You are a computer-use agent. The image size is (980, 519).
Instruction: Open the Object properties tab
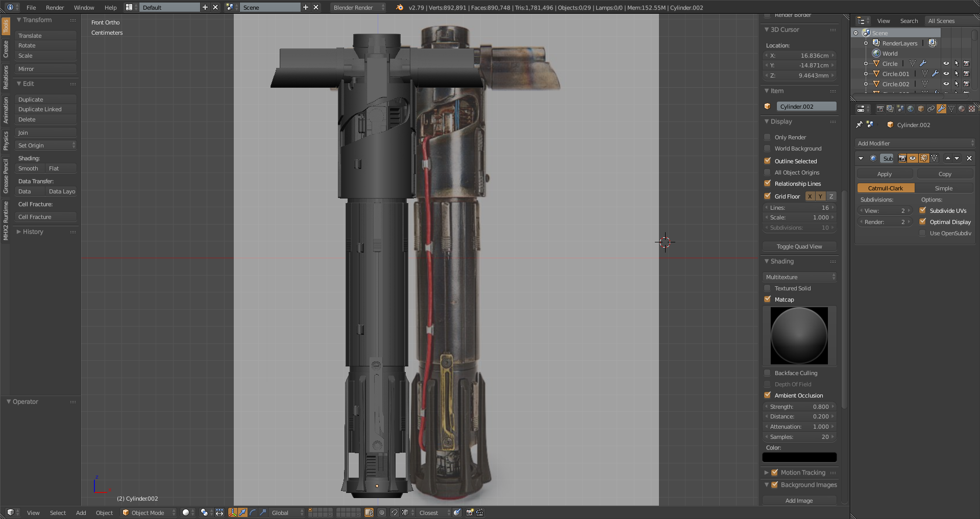(x=921, y=109)
